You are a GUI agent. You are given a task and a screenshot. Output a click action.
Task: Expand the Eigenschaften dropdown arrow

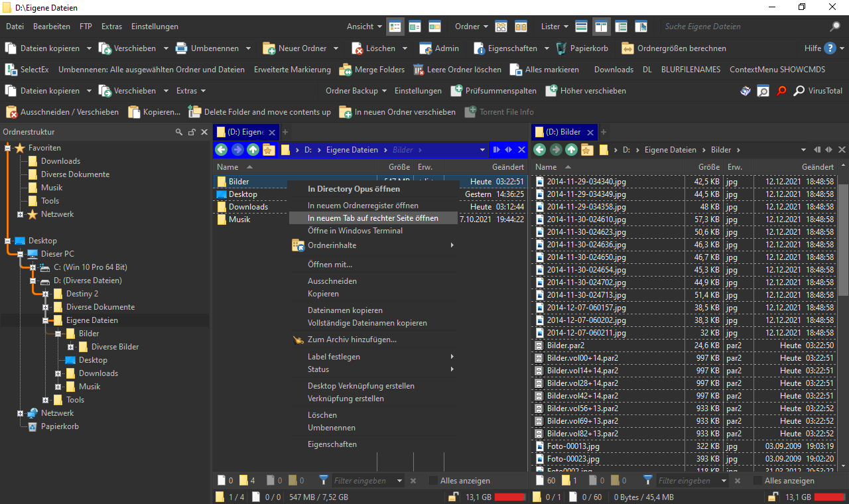(546, 48)
